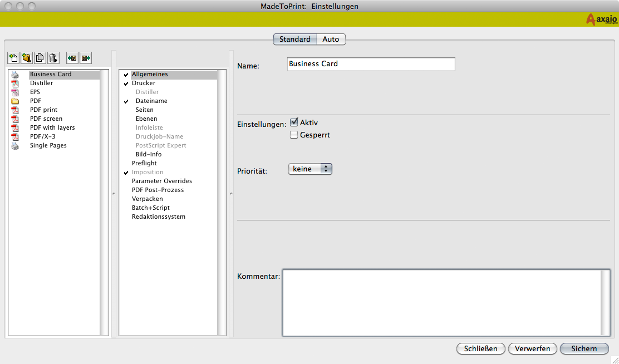Click the printer icon beside Single Pages
The height and width of the screenshot is (364, 619).
[15, 146]
